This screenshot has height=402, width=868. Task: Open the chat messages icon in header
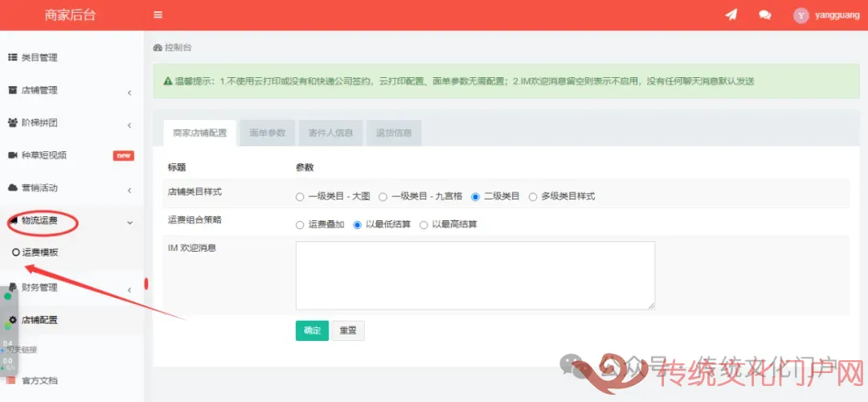pos(765,15)
